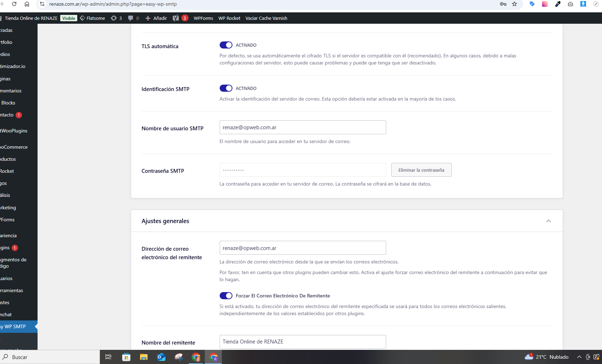The width and height of the screenshot is (602, 364).
Task: Open Microsoft Store from the taskbar
Action: point(126,357)
